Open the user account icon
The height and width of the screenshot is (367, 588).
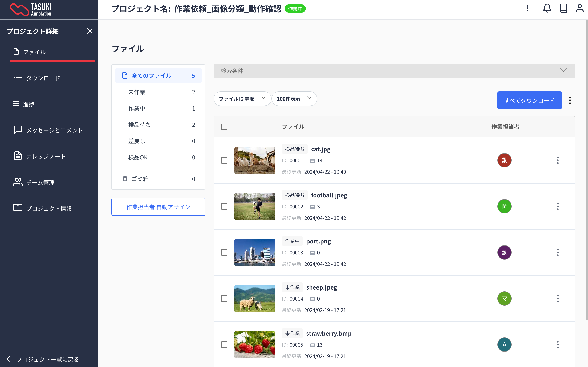(x=579, y=9)
